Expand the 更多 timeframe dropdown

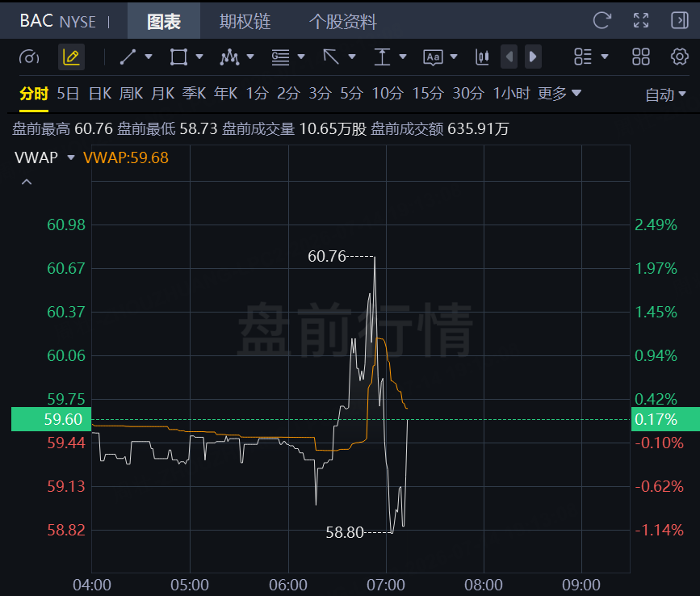[x=560, y=94]
